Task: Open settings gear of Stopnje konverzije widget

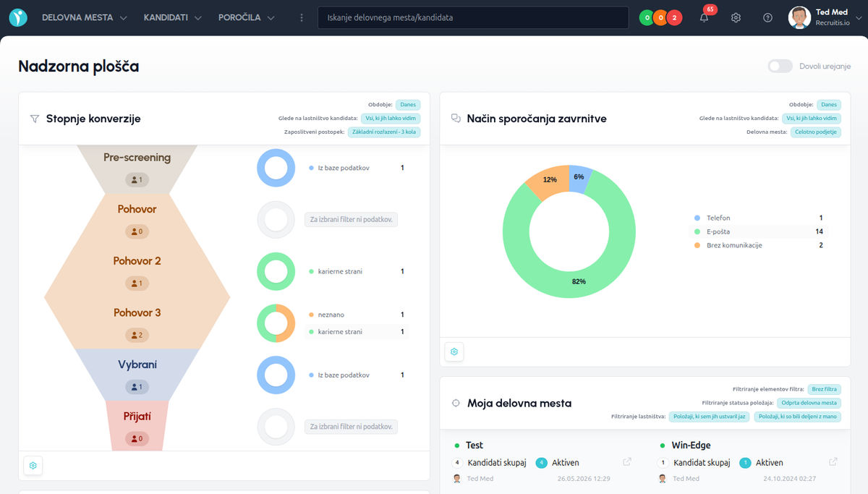Action: [33, 465]
